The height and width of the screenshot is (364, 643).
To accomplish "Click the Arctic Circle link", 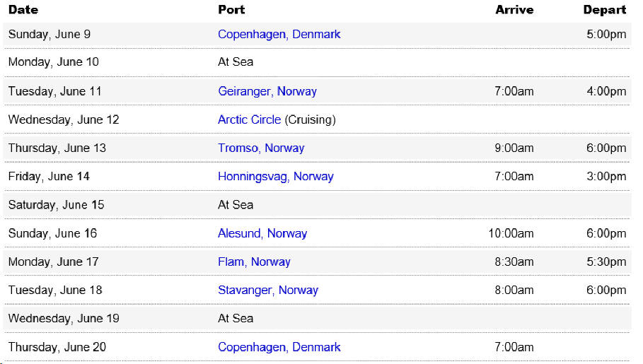I will tap(249, 119).
